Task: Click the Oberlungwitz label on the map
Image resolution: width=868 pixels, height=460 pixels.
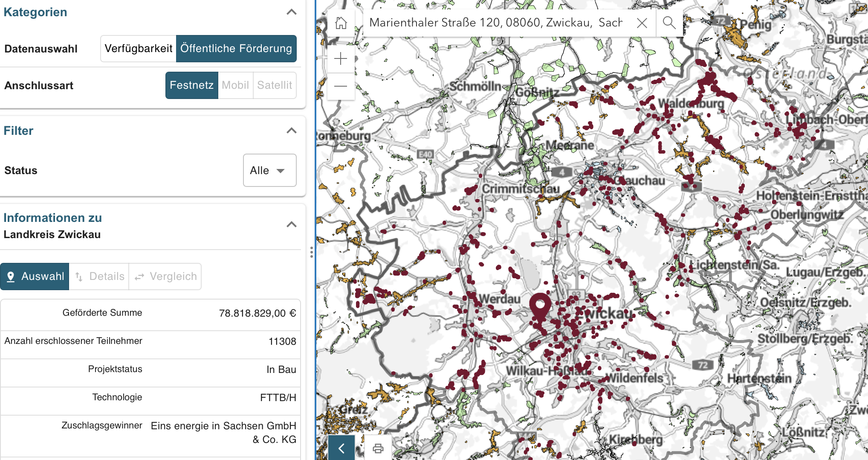Action: click(x=807, y=215)
